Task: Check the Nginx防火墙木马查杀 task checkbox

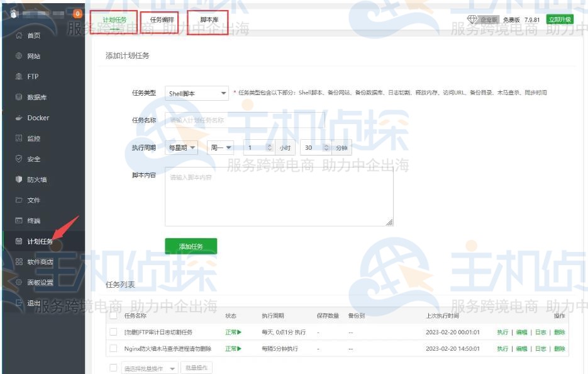Action: [x=113, y=348]
